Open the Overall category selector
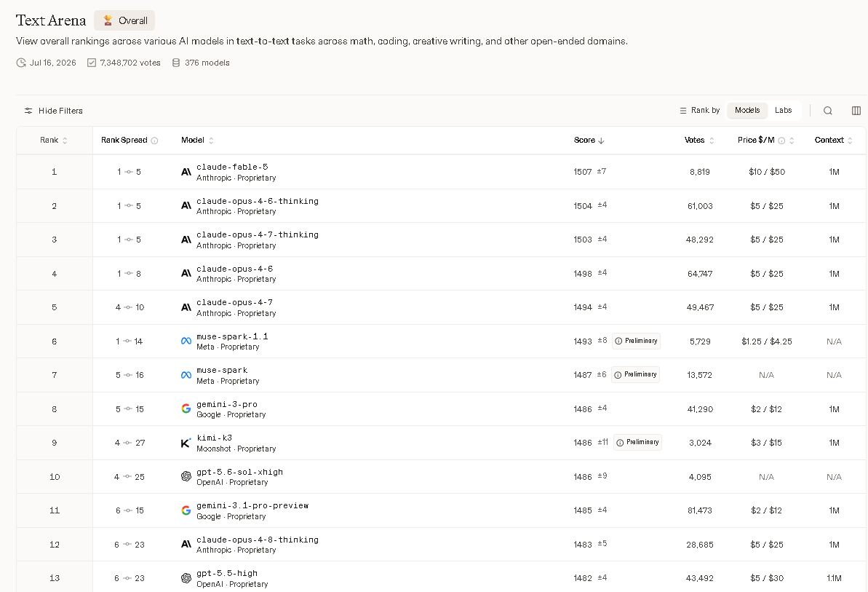Image resolution: width=868 pixels, height=592 pixels. tap(124, 20)
